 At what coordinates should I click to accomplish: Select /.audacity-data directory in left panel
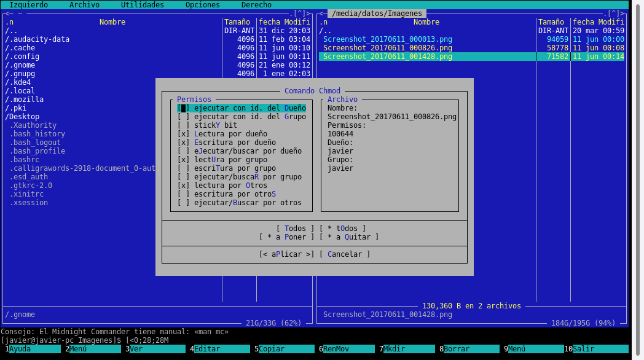[37, 39]
